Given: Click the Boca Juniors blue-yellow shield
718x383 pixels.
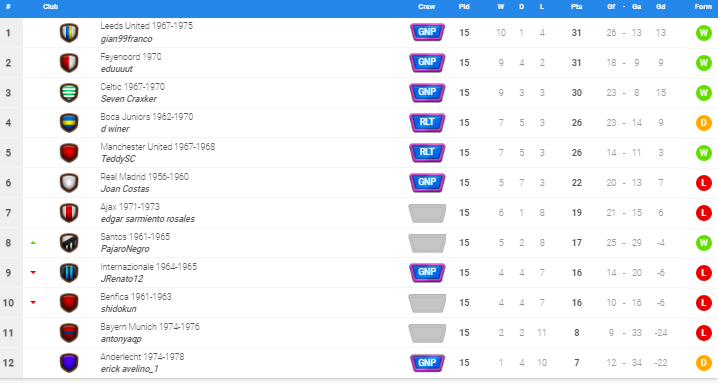Looking at the screenshot, I should pyautogui.click(x=69, y=123).
